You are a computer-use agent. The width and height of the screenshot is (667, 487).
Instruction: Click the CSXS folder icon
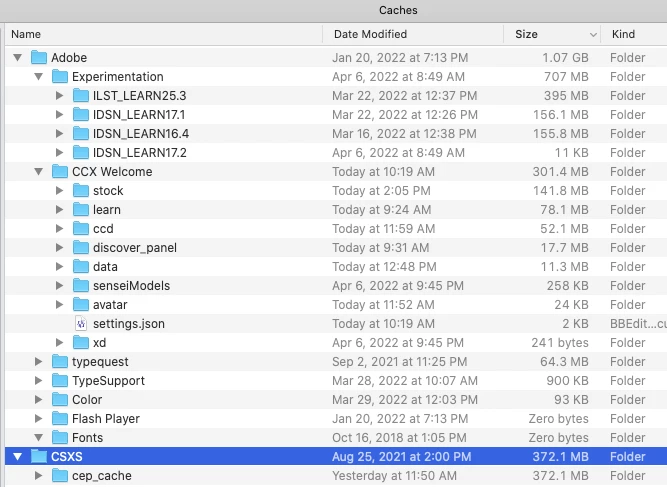(39, 457)
